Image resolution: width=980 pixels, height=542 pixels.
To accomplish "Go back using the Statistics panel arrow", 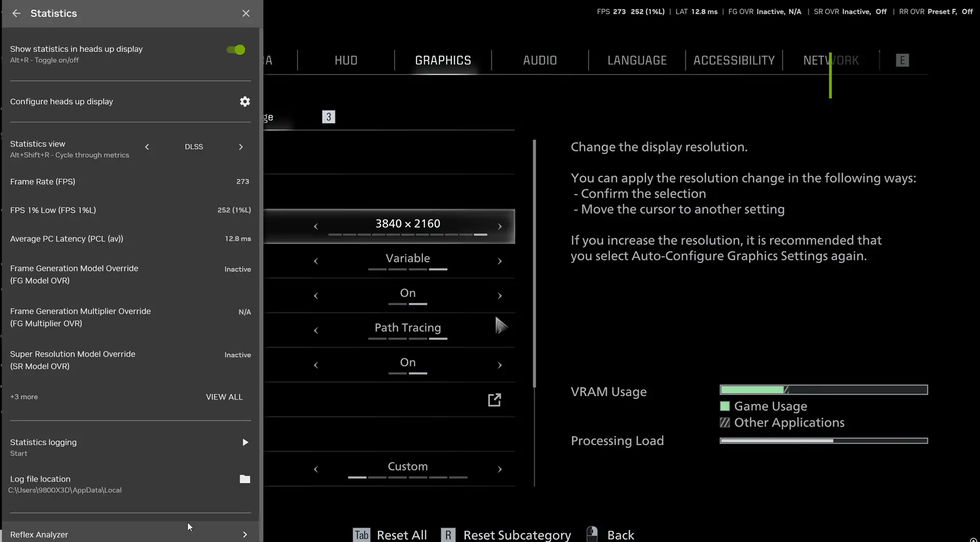I will point(16,13).
